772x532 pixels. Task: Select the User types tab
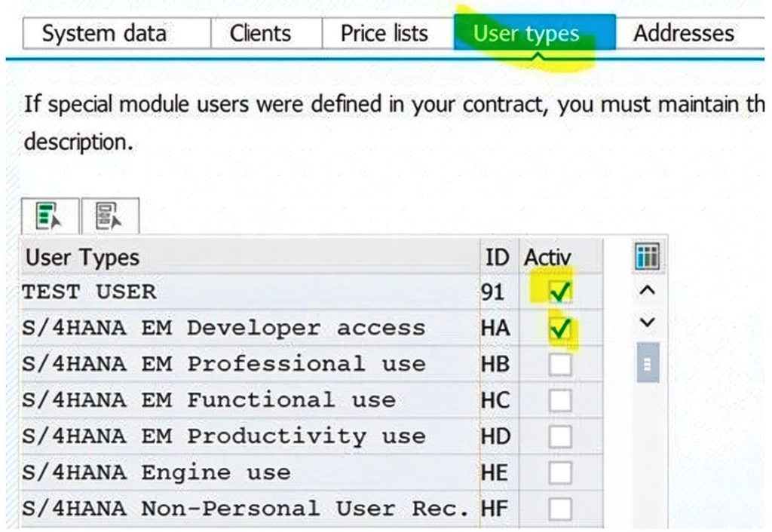click(x=535, y=33)
